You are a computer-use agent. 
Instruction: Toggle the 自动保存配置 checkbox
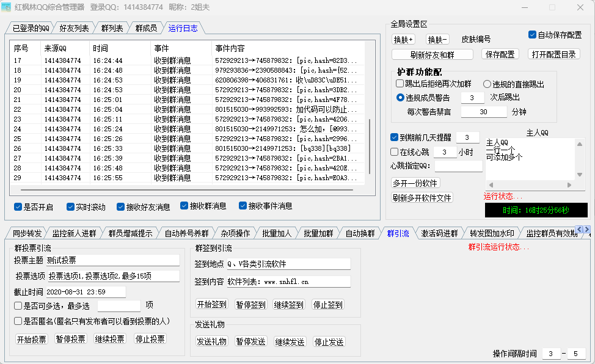(x=532, y=35)
